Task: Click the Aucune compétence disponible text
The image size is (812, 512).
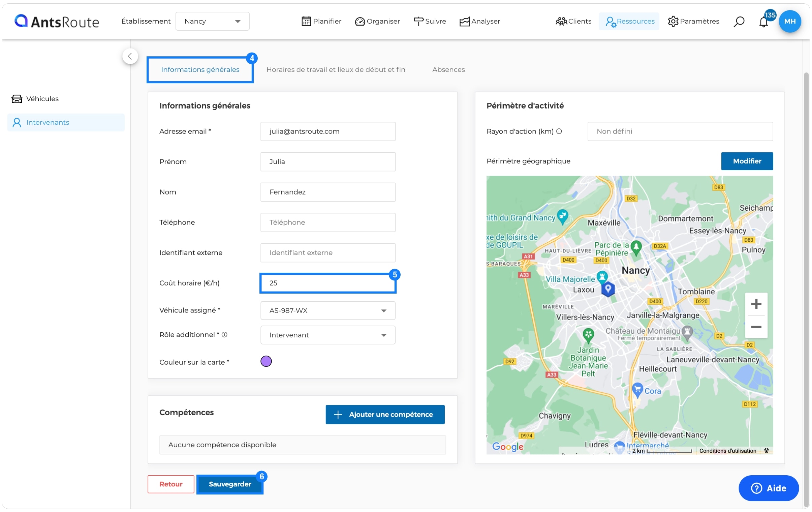Action: [222, 445]
